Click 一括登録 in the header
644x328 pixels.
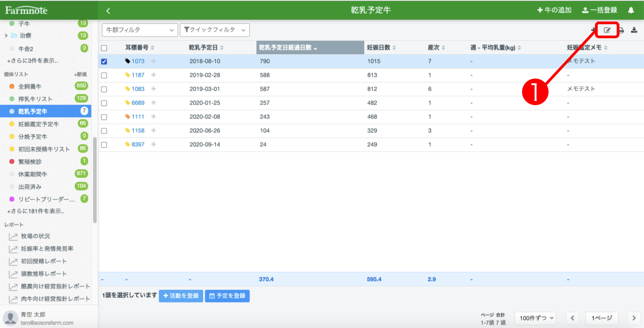600,10
